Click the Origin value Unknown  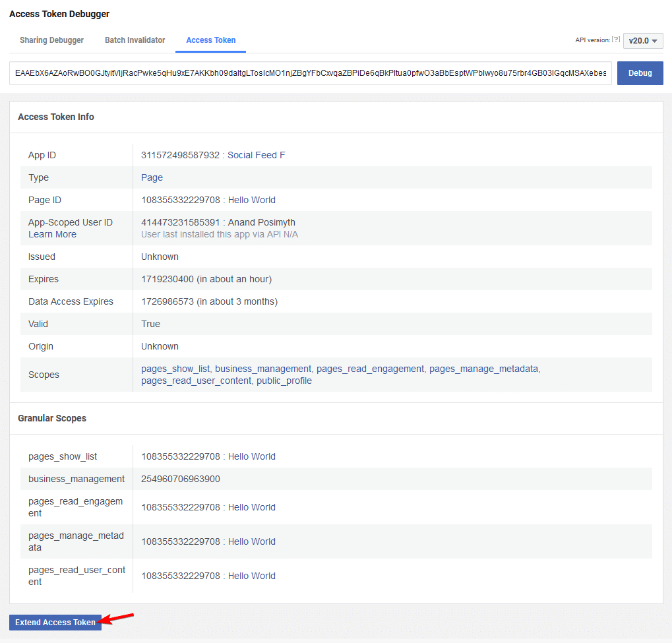coord(160,346)
